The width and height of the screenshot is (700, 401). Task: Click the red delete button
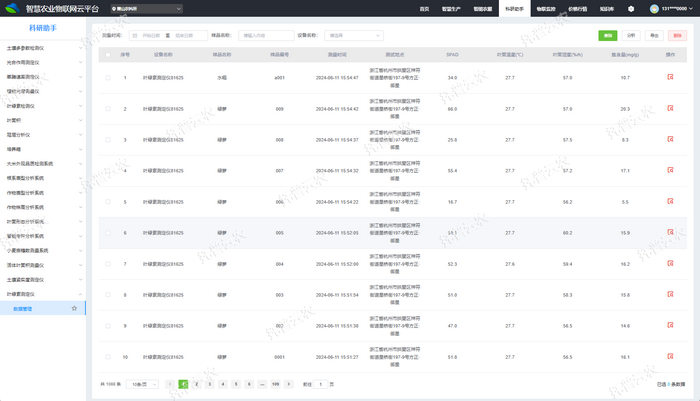click(677, 36)
